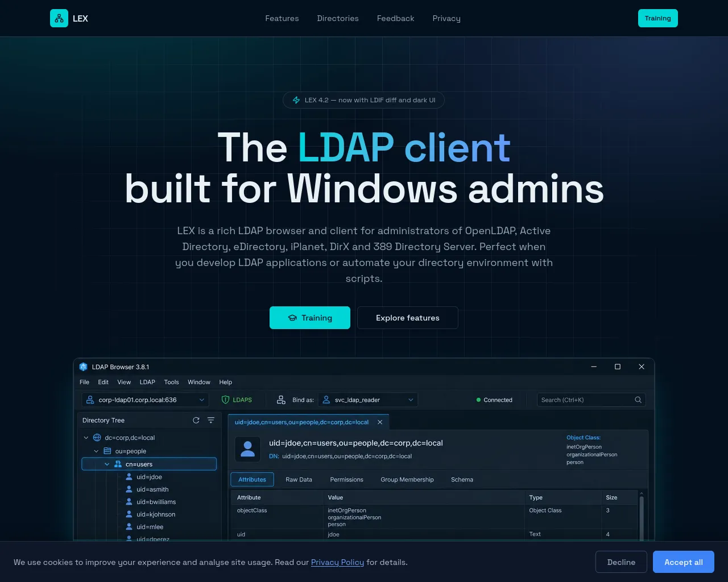
Task: Decline the cookies
Action: (x=621, y=562)
